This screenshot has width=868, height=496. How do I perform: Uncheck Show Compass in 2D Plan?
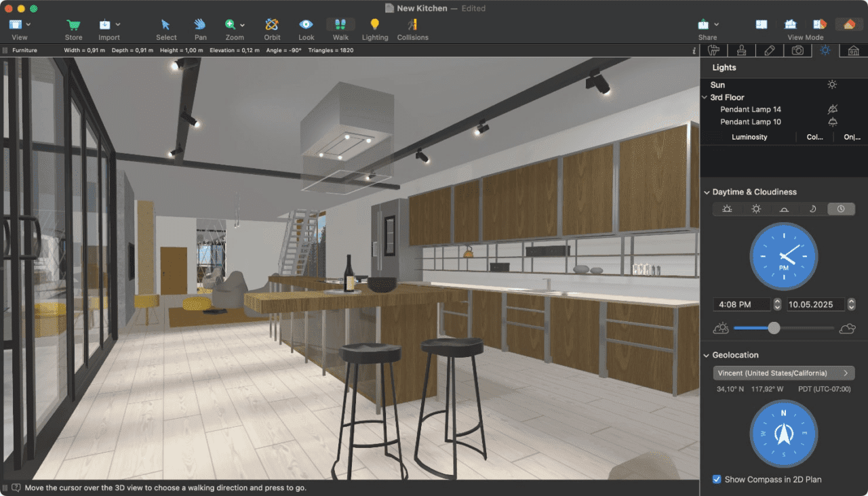717,479
